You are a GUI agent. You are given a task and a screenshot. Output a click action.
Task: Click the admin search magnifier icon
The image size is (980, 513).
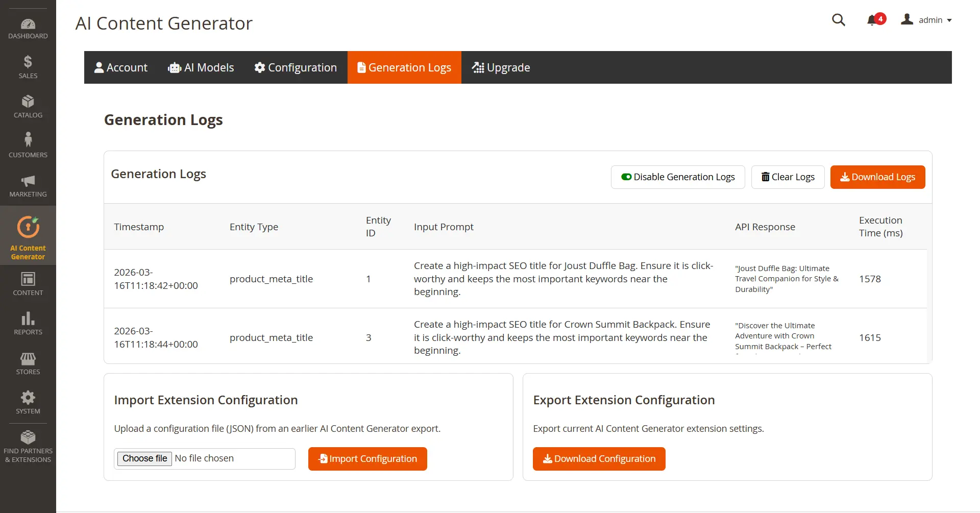[x=839, y=19]
